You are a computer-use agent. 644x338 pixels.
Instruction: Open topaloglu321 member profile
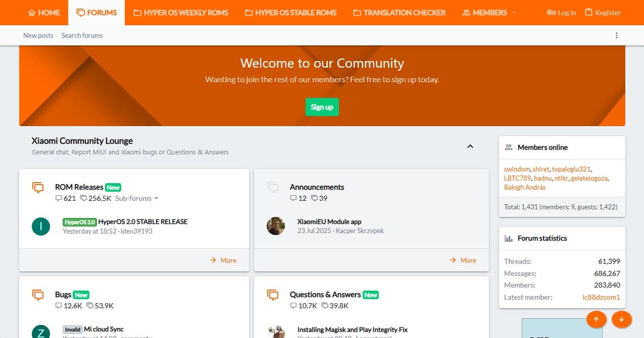(x=571, y=169)
